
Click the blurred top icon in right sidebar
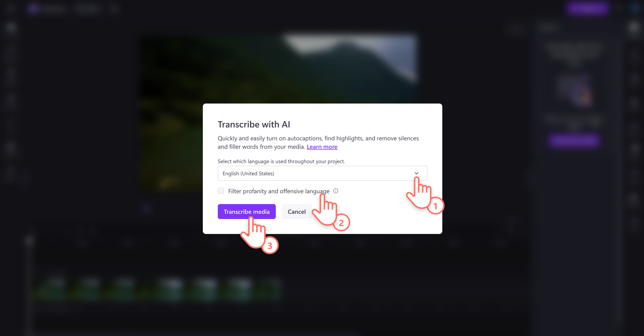click(x=634, y=27)
